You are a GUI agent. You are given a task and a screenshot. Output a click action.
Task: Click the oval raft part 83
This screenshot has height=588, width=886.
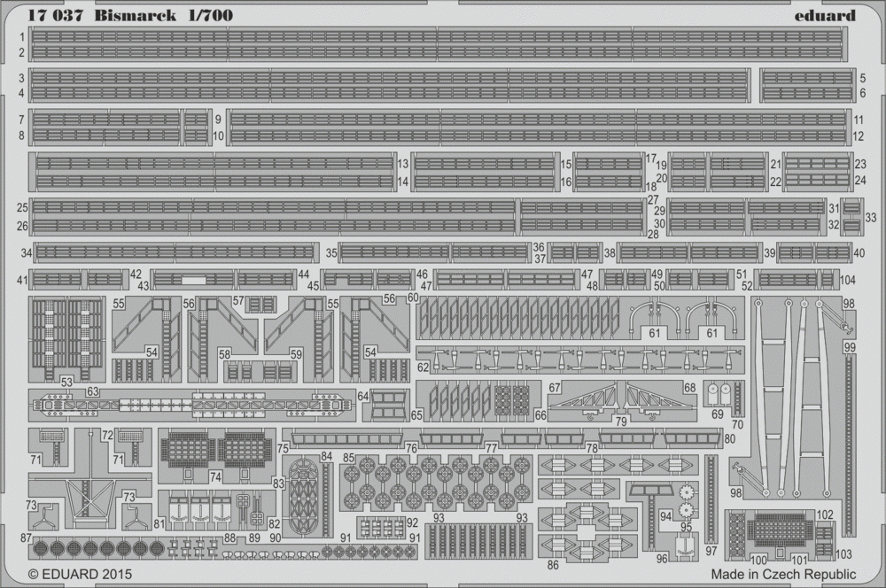305,495
